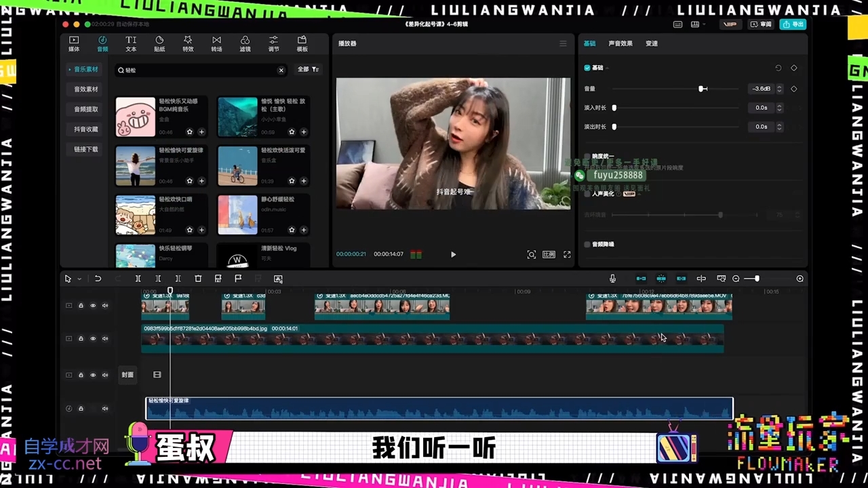Add 轻松欢快口哨 track to timeline
The width and height of the screenshot is (868, 488).
(201, 230)
